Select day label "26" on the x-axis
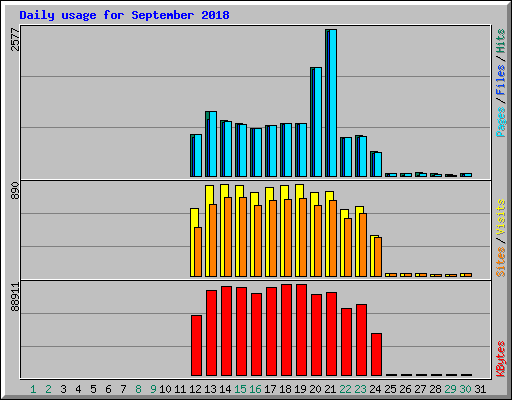Screen dimensions: 512x400 coord(405,389)
